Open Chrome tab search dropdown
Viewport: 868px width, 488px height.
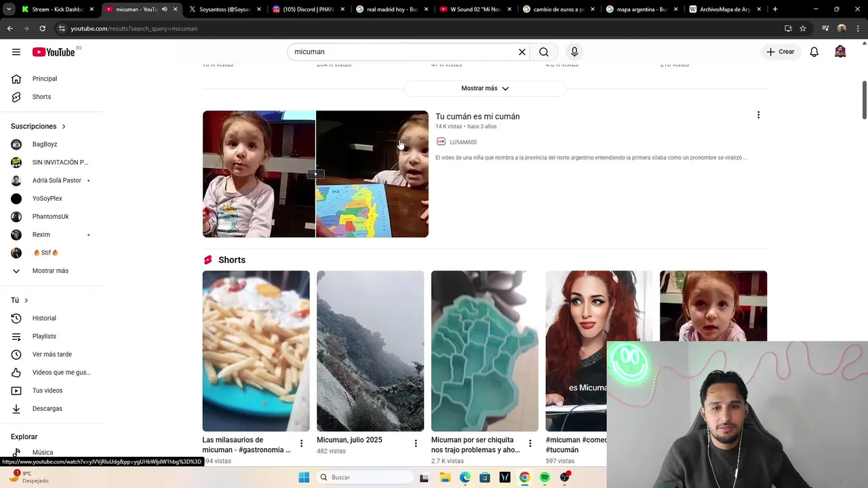[9, 9]
